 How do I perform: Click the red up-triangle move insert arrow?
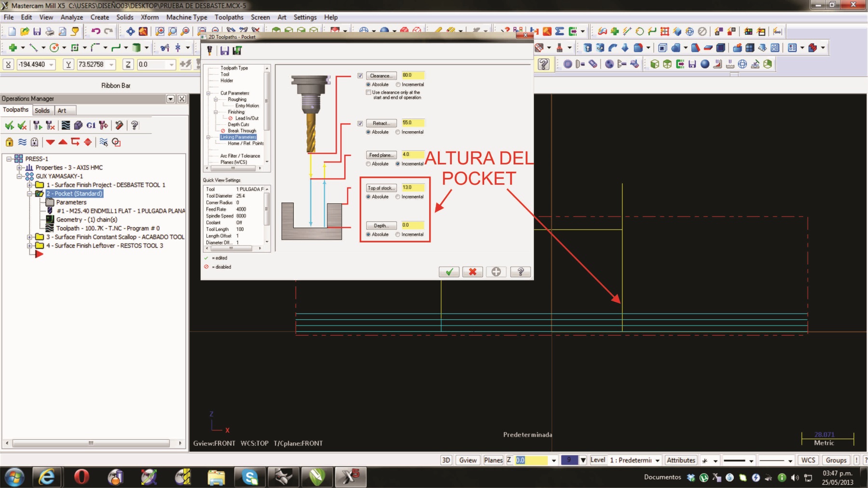[63, 142]
